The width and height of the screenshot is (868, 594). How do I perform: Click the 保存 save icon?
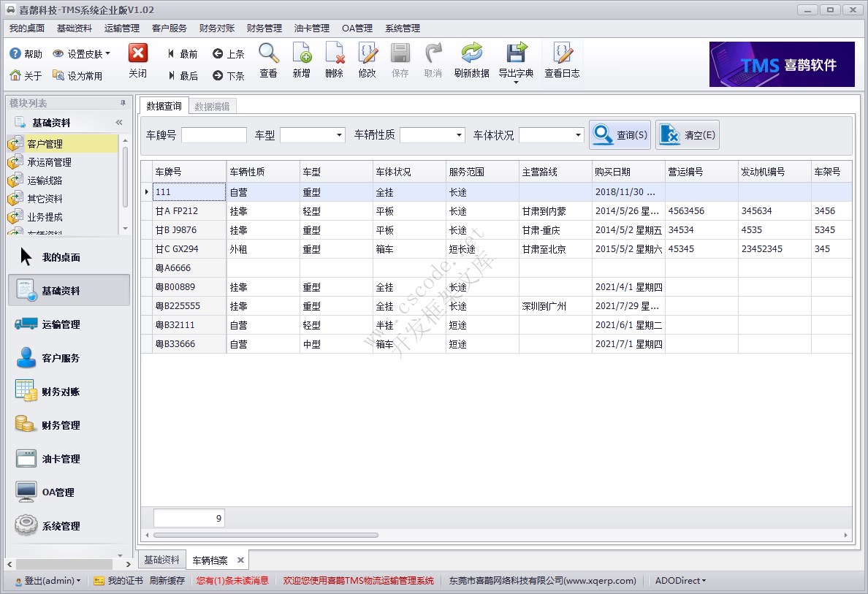pyautogui.click(x=400, y=53)
